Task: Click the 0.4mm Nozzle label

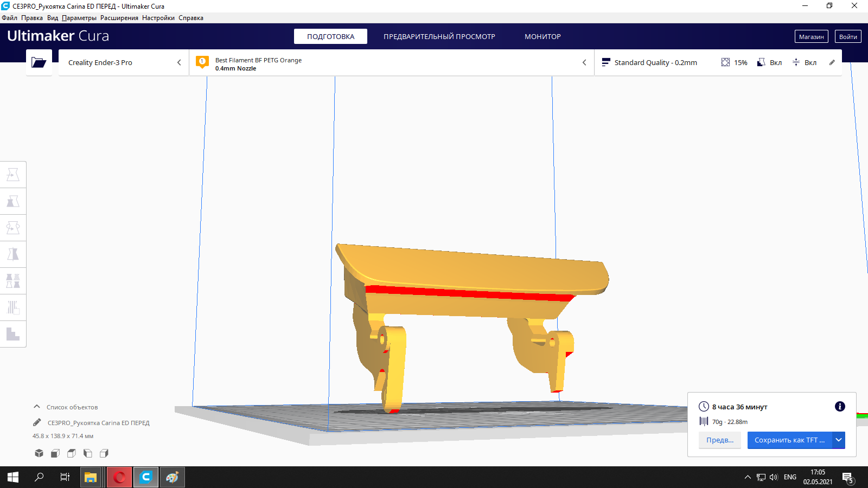Action: [235, 68]
